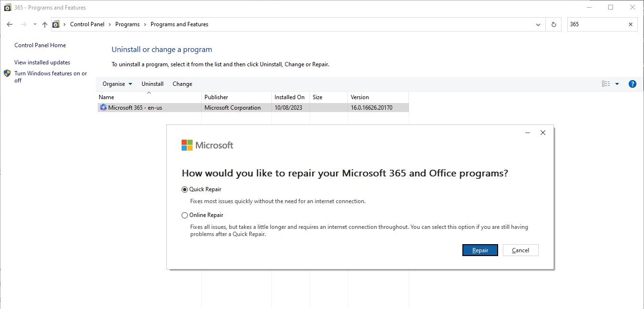Clear the 365 search with the X
The height and width of the screenshot is (309, 644).
coord(630,24)
